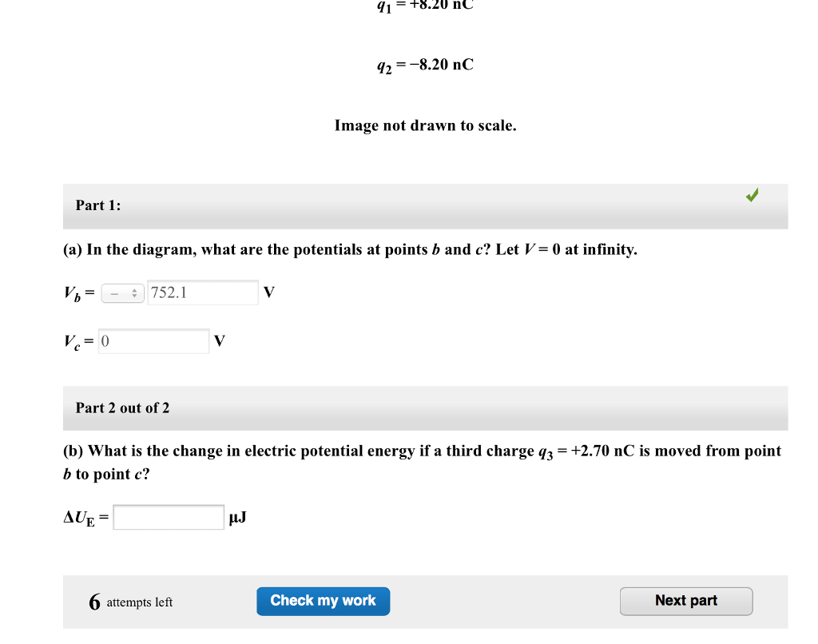Click the Image not drawn to scale text

[x=425, y=125]
